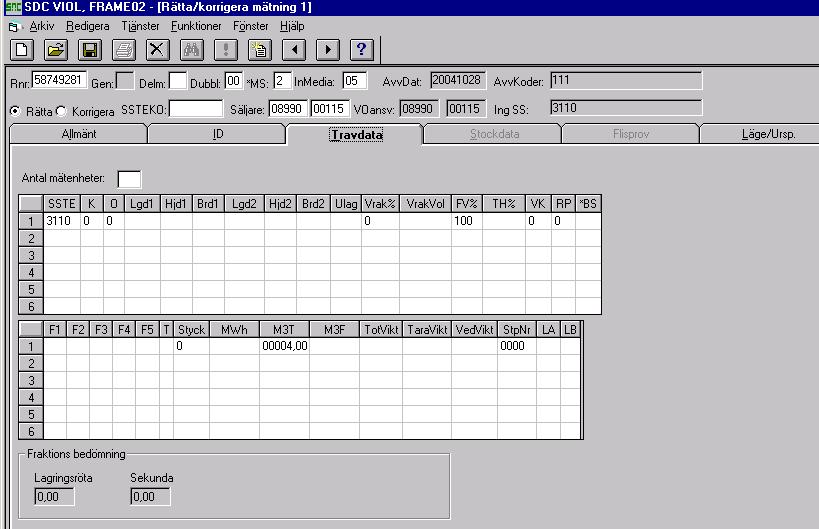
Task: Click the InMedia field showing 05
Action: pyautogui.click(x=355, y=80)
